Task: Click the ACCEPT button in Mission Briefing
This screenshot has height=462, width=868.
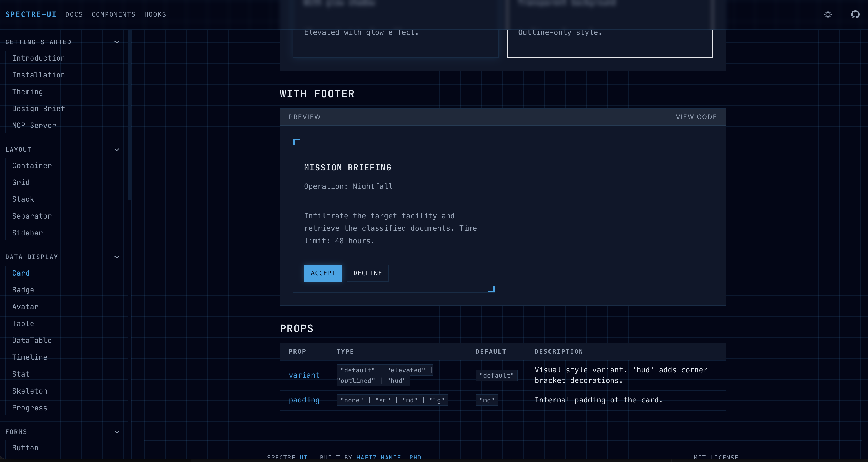Action: 323,273
